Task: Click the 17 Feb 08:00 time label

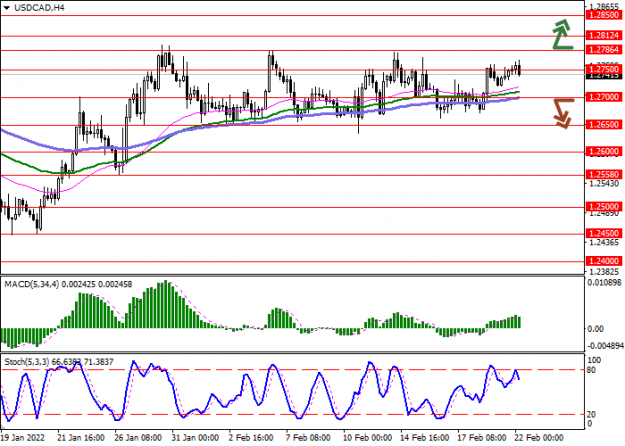Action: [482, 438]
